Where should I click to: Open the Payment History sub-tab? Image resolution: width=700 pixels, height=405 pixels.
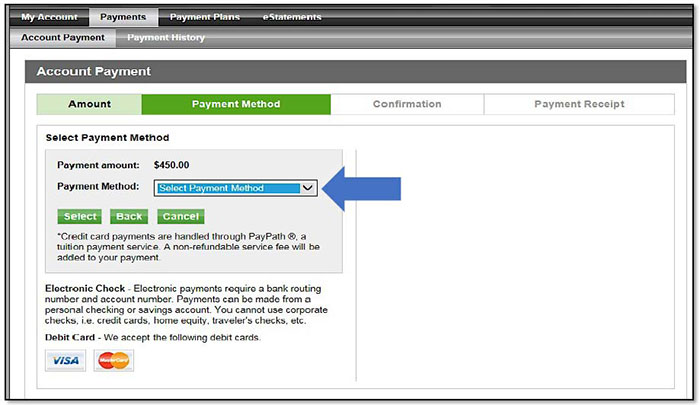pyautogui.click(x=166, y=38)
